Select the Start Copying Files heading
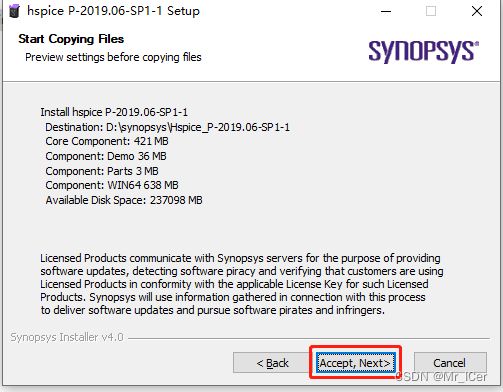The image size is (503, 392). [x=71, y=39]
